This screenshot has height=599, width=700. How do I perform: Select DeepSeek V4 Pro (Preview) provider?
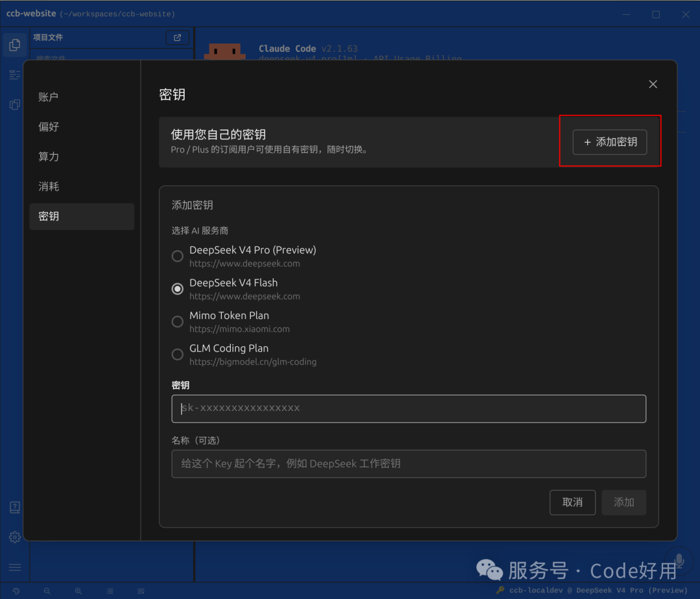(x=177, y=256)
